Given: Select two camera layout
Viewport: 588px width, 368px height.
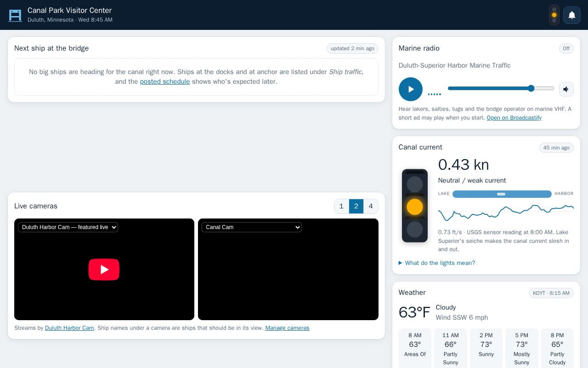Looking at the screenshot, I should click(x=356, y=206).
